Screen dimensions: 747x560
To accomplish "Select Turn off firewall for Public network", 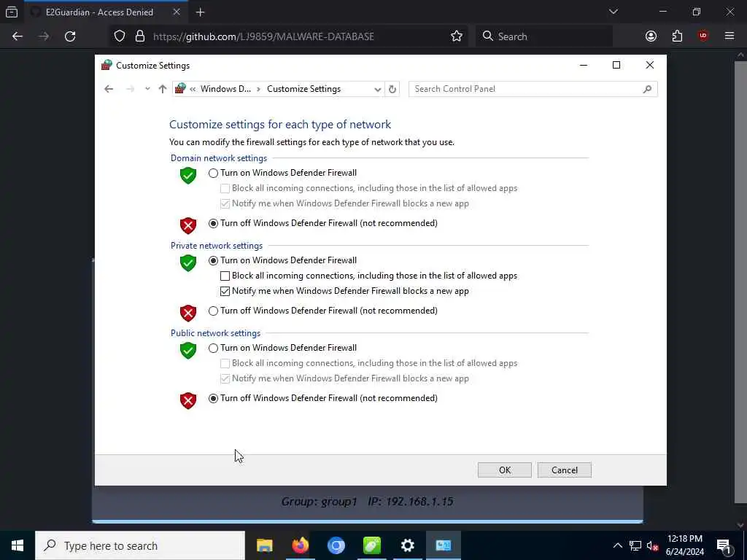I will click(x=214, y=399).
